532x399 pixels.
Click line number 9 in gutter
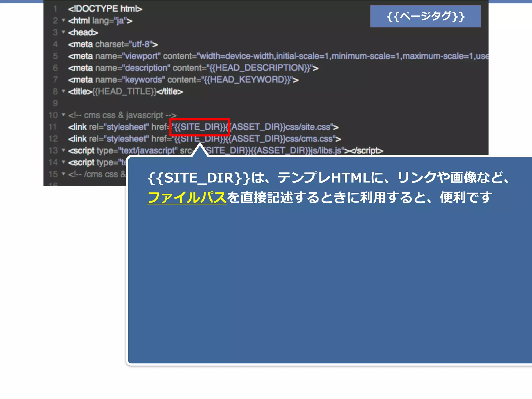(55, 103)
